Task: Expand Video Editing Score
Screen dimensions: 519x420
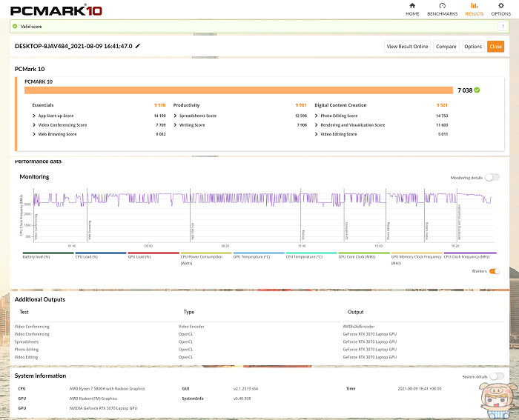Action: tap(316, 134)
